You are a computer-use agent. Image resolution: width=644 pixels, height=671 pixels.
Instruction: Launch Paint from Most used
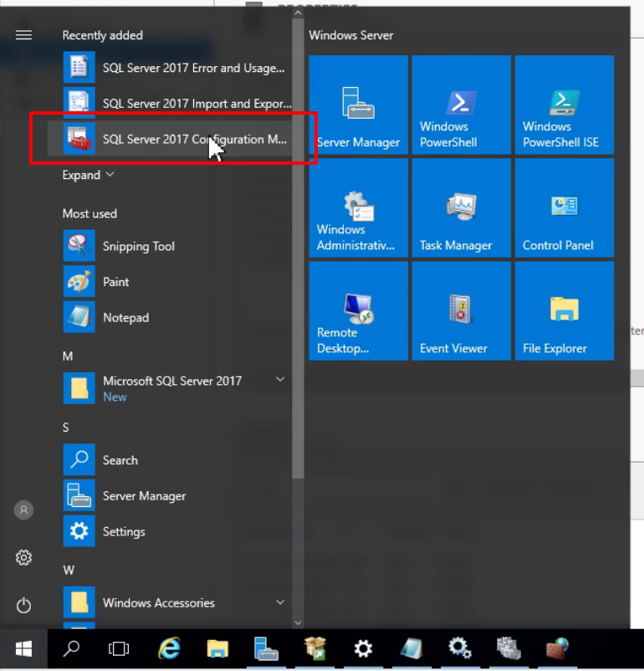click(170, 282)
